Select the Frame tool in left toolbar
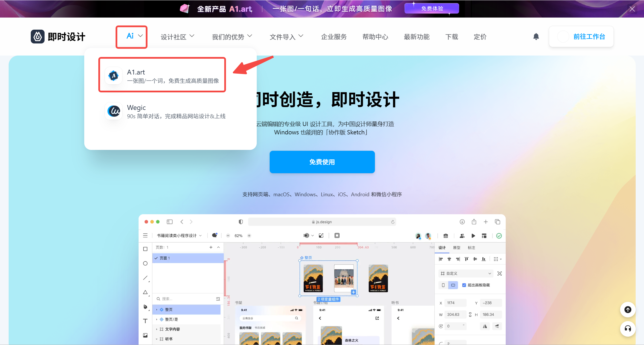Viewport: 644px width, 345px height. point(145,249)
